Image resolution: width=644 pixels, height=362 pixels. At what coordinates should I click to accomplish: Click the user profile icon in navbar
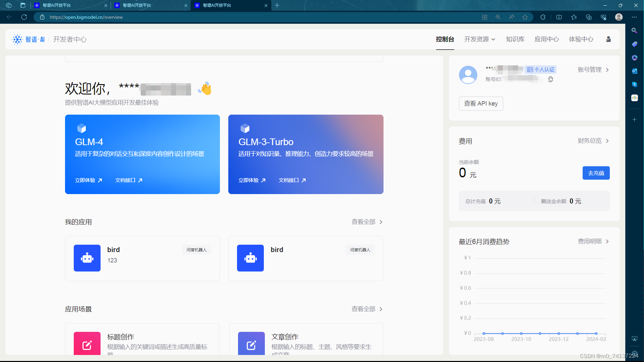click(x=608, y=39)
